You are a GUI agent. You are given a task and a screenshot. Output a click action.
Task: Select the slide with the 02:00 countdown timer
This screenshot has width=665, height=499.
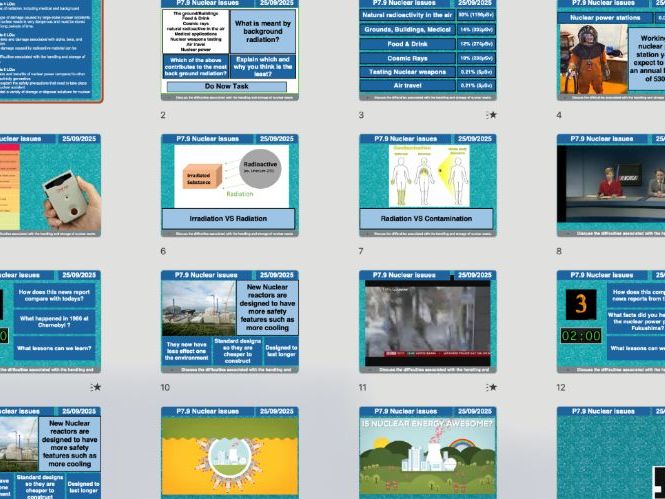pos(611,322)
